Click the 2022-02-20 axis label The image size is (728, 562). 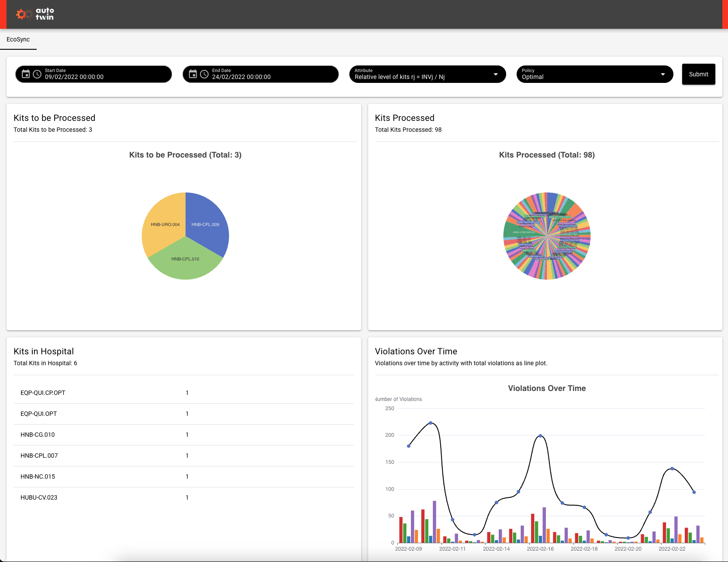pyautogui.click(x=628, y=549)
